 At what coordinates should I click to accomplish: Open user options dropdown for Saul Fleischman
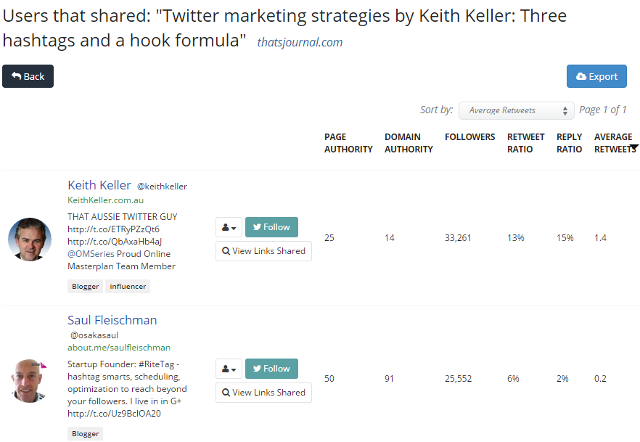tap(227, 369)
